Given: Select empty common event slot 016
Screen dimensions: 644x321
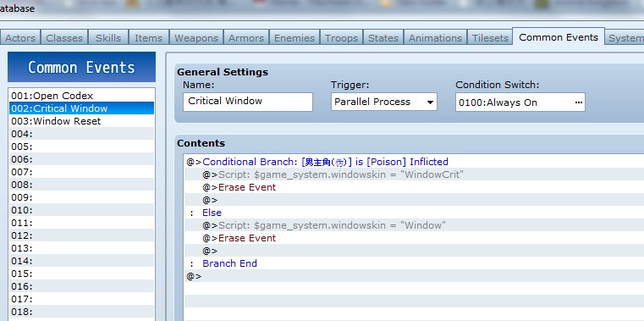Looking at the screenshot, I should (x=82, y=286).
